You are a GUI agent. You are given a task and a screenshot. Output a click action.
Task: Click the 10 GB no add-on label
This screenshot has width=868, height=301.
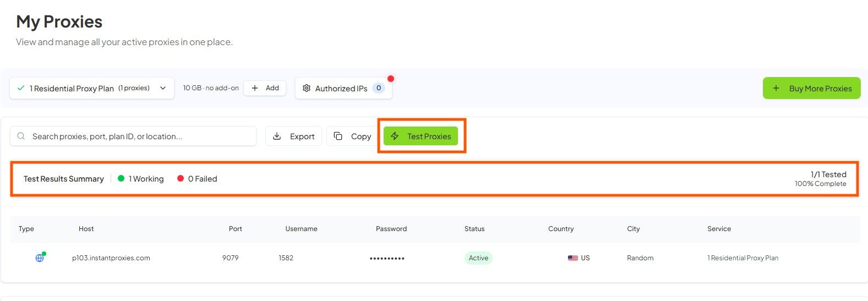[211, 88]
